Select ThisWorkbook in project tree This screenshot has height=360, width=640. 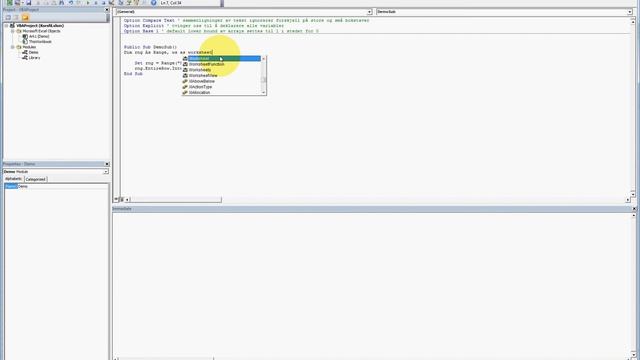pyautogui.click(x=40, y=42)
